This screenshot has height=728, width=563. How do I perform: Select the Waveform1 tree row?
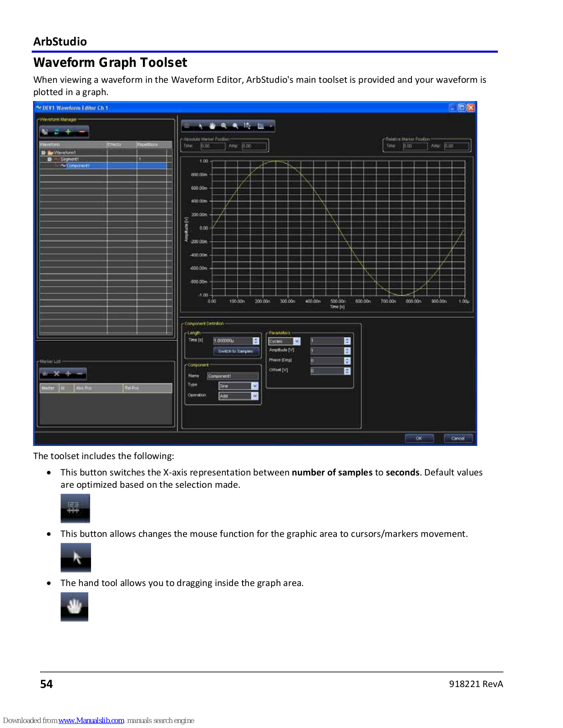(x=106, y=153)
